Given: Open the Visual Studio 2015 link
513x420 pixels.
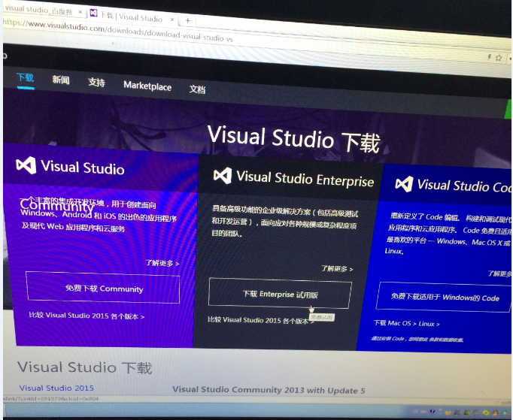Looking at the screenshot, I should [x=56, y=388].
